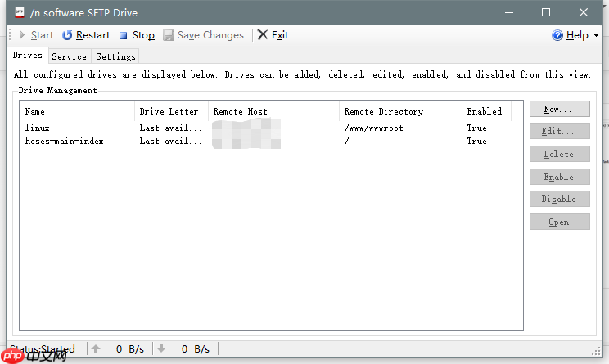Viewport: 609px width, 364px height.
Task: Maximize the SFTP Drive window
Action: pyautogui.click(x=546, y=12)
